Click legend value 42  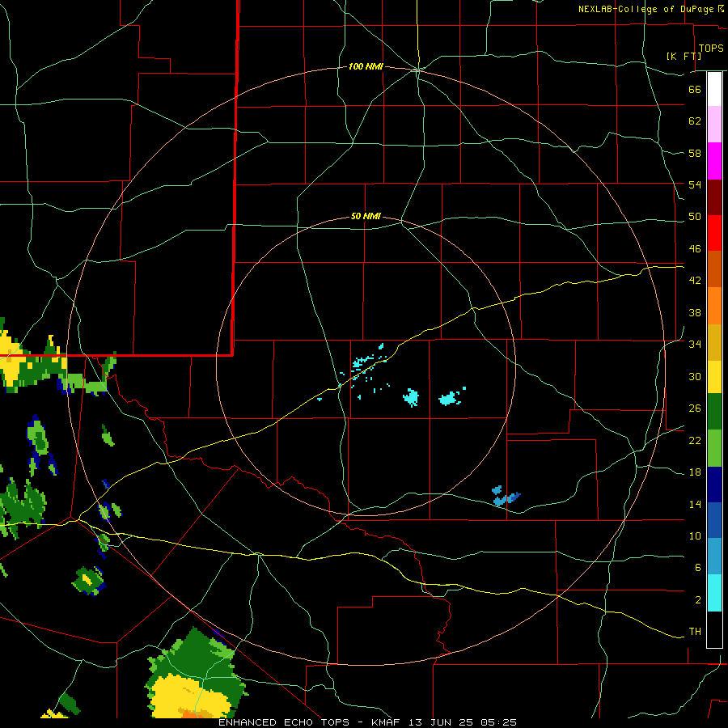pyautogui.click(x=695, y=281)
